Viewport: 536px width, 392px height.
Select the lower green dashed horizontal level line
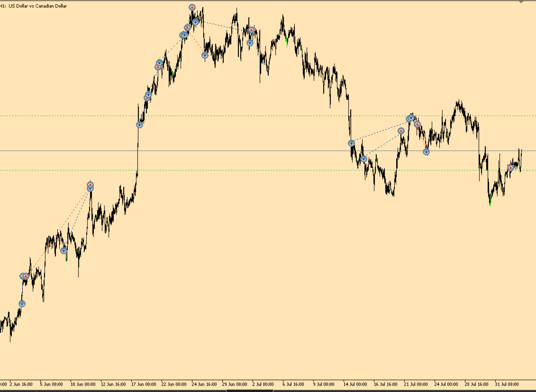(x=268, y=170)
